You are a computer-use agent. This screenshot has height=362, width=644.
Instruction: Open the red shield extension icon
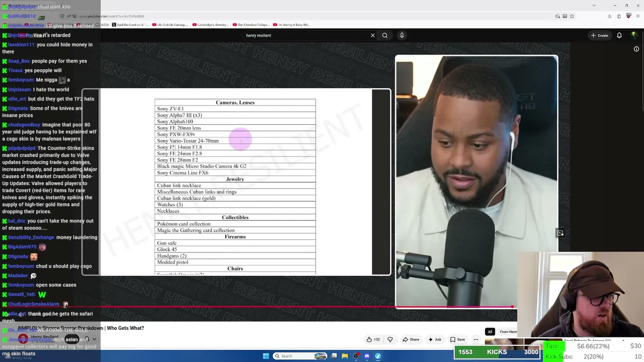tap(628, 16)
